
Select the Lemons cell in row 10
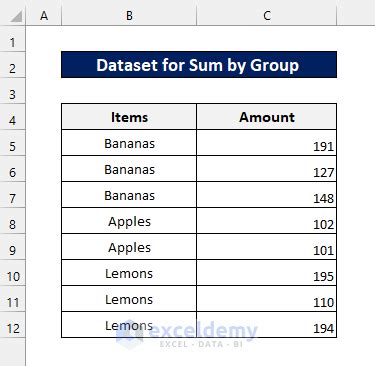(x=129, y=273)
